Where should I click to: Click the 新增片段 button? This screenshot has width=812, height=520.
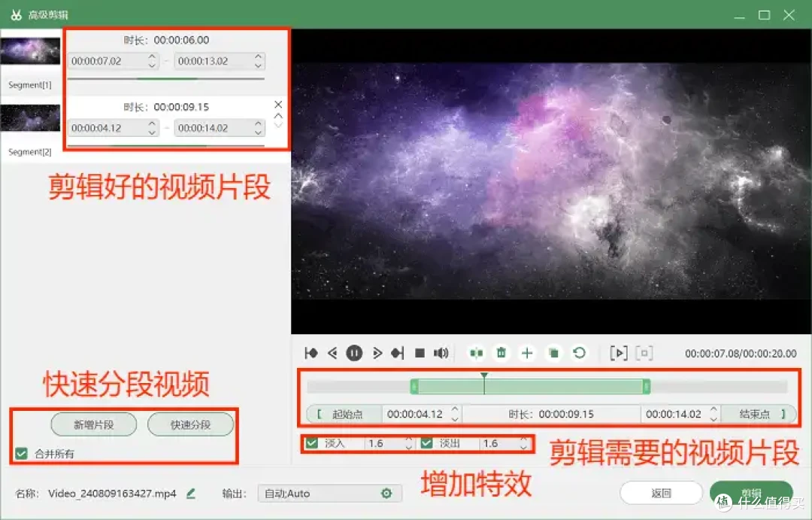pyautogui.click(x=94, y=424)
